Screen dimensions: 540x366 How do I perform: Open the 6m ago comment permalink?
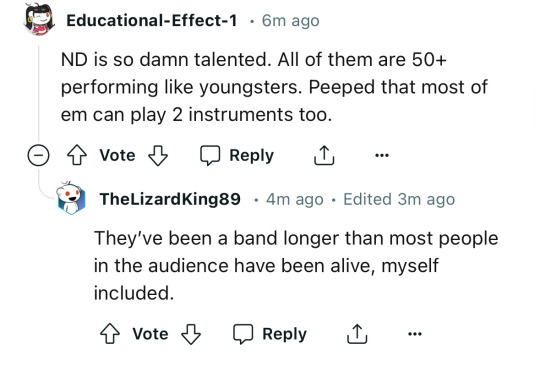pyautogui.click(x=290, y=20)
